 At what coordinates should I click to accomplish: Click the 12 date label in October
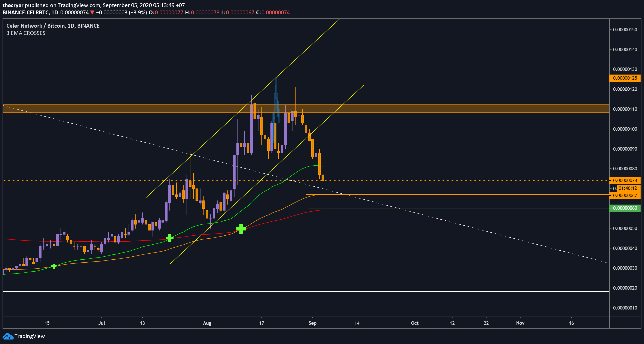point(452,323)
